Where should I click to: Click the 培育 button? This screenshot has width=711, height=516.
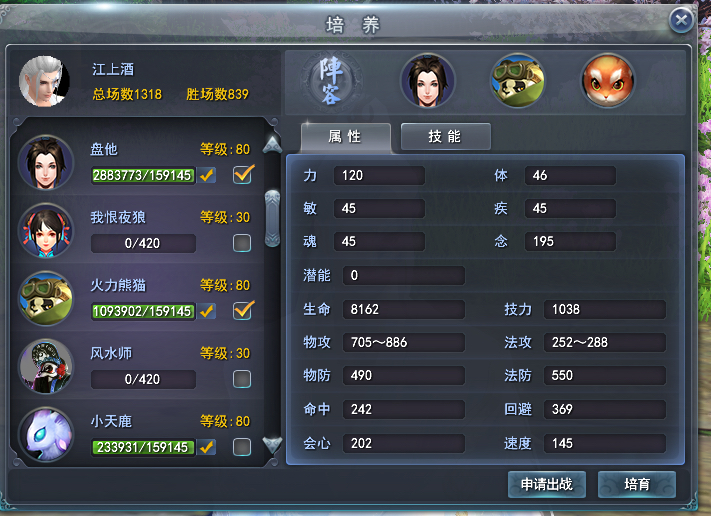point(637,484)
